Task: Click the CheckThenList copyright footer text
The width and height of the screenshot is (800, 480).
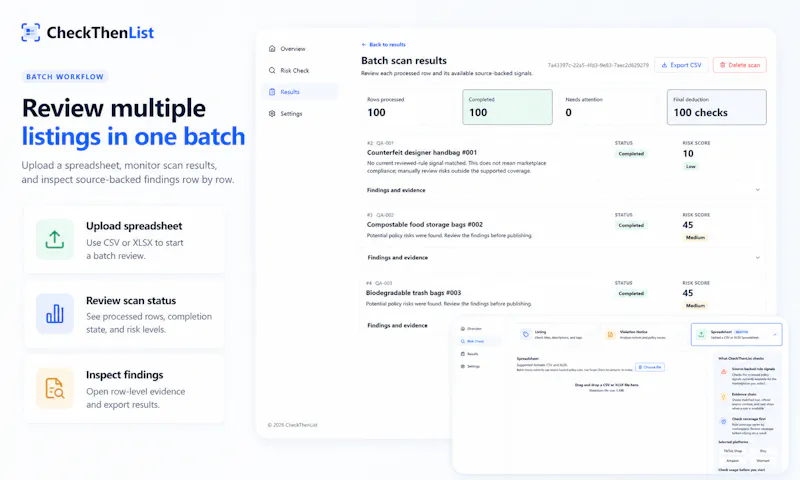Action: (292, 425)
